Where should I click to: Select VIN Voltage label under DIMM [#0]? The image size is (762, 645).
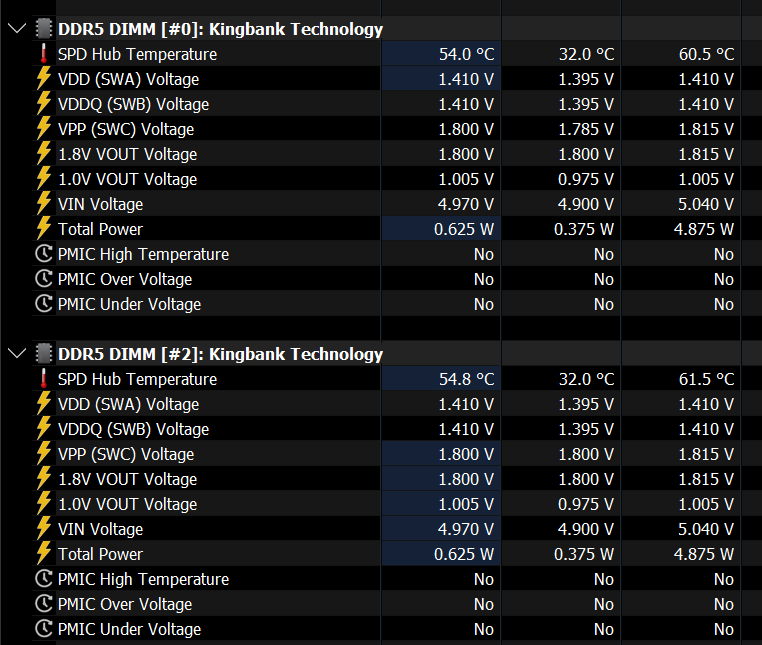pos(101,204)
